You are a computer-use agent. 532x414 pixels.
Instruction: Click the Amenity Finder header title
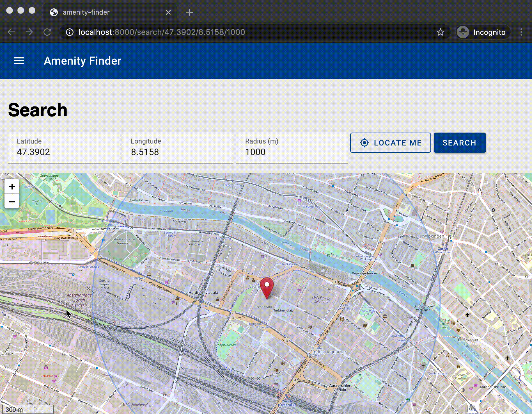point(82,61)
